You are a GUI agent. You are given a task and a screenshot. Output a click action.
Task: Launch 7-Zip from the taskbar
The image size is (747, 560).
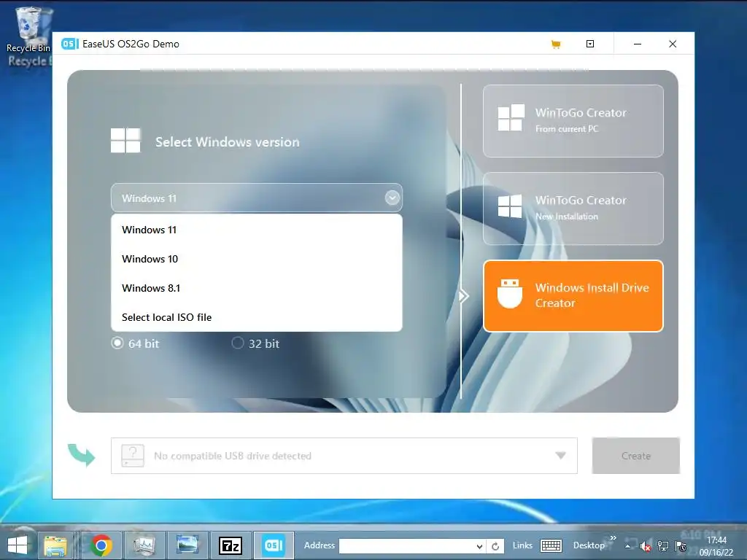[x=230, y=545]
